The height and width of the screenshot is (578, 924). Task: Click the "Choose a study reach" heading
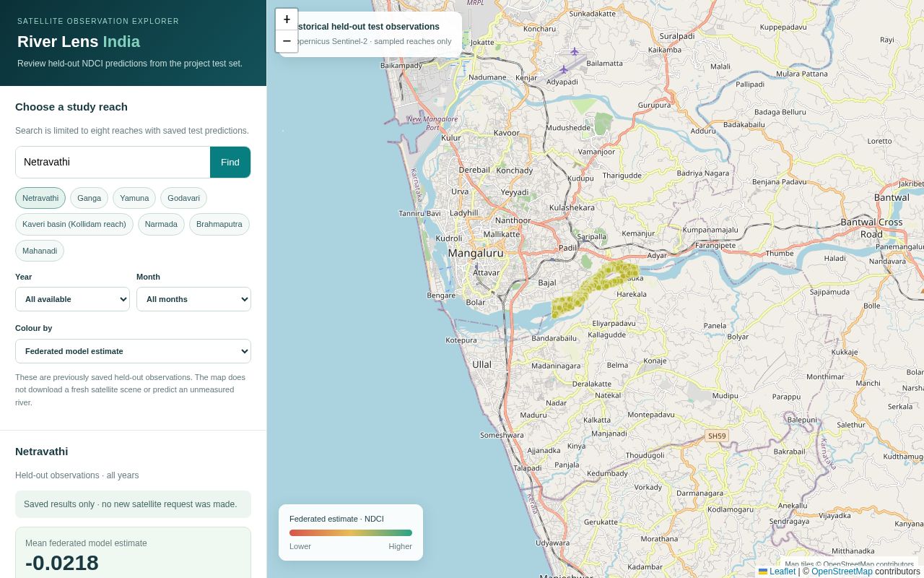tap(71, 107)
